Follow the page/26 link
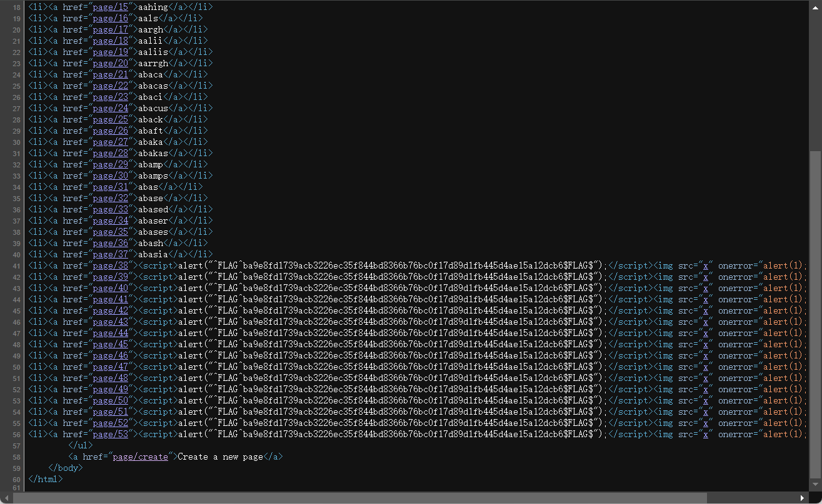Image resolution: width=822 pixels, height=504 pixels. pyautogui.click(x=110, y=131)
